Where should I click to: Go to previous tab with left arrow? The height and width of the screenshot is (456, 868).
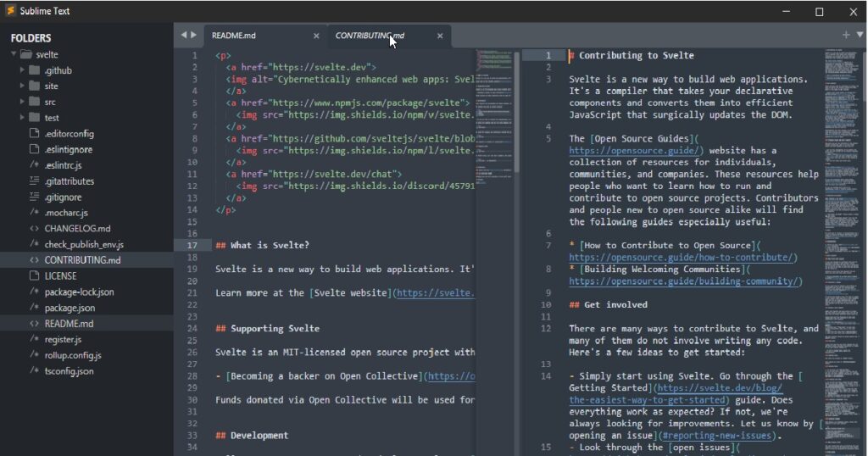coord(184,35)
